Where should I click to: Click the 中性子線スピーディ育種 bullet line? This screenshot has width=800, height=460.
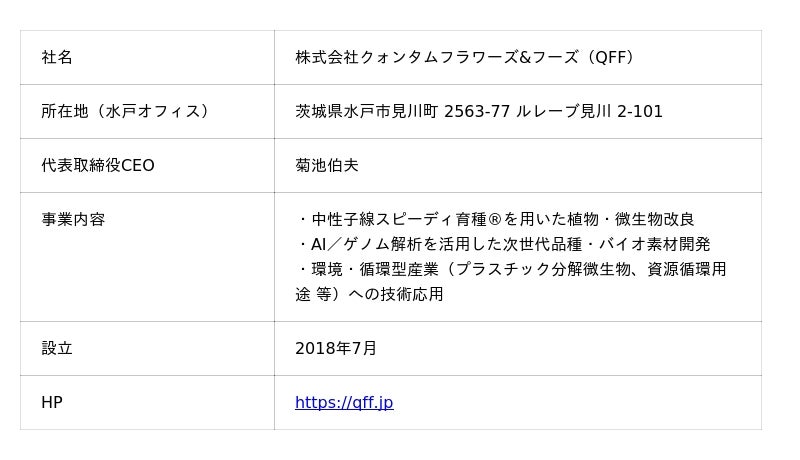(x=400, y=220)
